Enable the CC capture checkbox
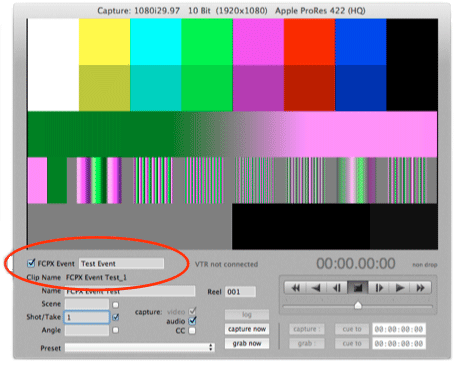The height and width of the screenshot is (366, 455). 192,331
